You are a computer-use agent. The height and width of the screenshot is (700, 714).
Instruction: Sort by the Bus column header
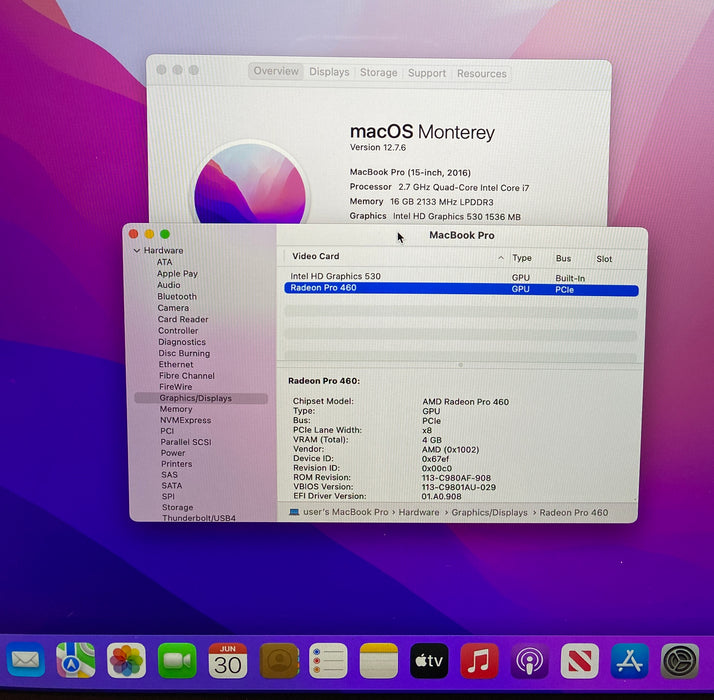pyautogui.click(x=563, y=258)
